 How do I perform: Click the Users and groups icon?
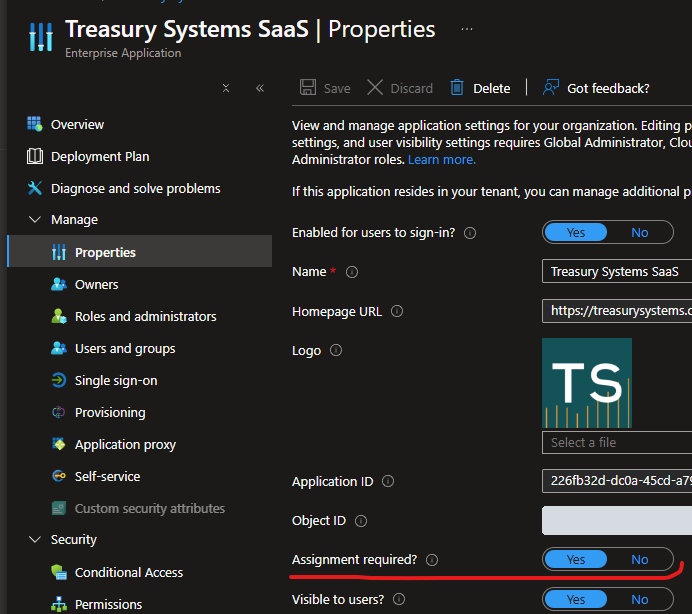[59, 348]
